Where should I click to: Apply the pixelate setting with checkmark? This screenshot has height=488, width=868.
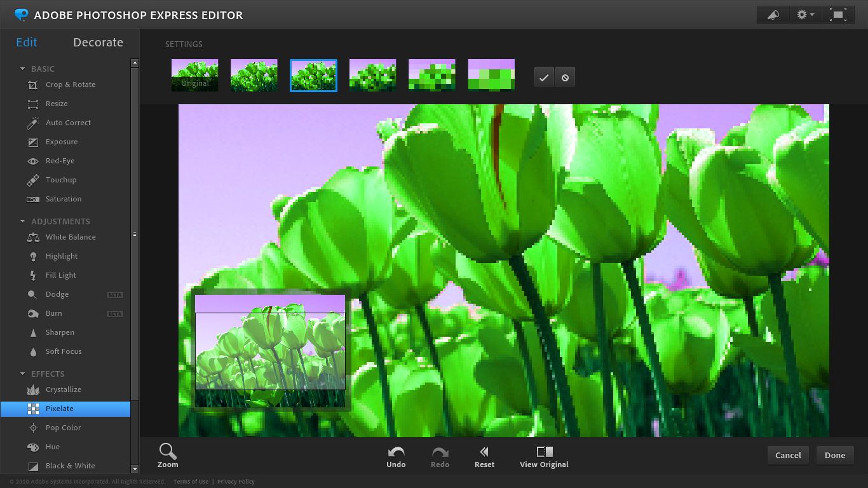click(x=544, y=78)
